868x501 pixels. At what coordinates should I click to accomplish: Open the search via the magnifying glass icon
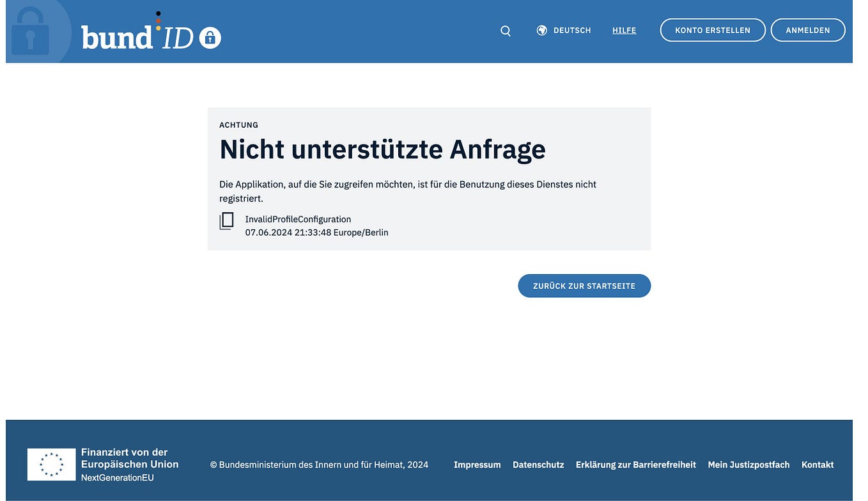506,30
